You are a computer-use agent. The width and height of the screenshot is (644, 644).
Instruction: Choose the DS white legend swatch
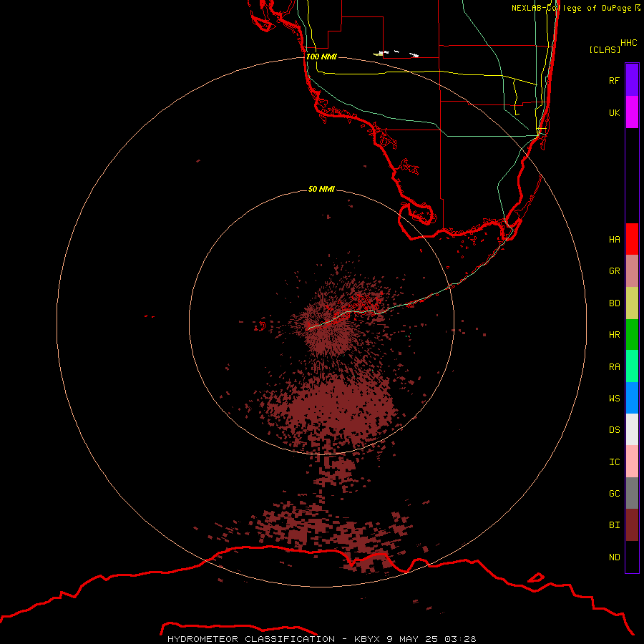632,429
